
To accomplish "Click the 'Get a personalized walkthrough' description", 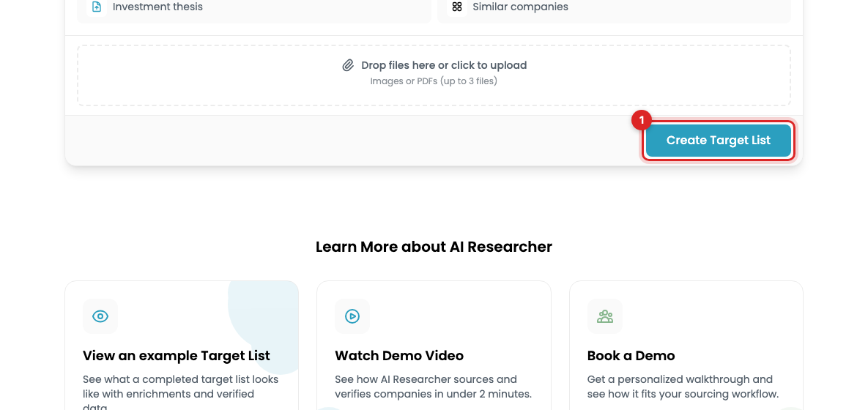I will coord(683,387).
